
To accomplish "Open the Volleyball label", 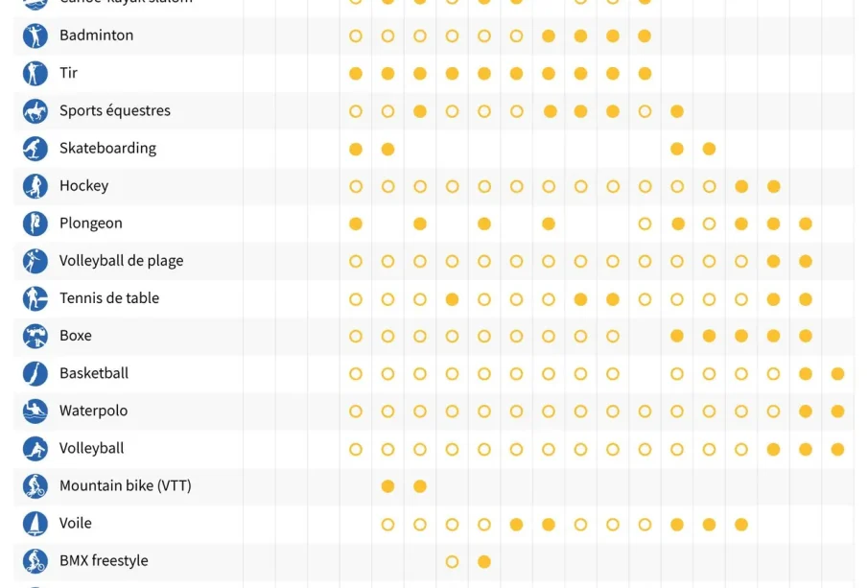I will (91, 448).
